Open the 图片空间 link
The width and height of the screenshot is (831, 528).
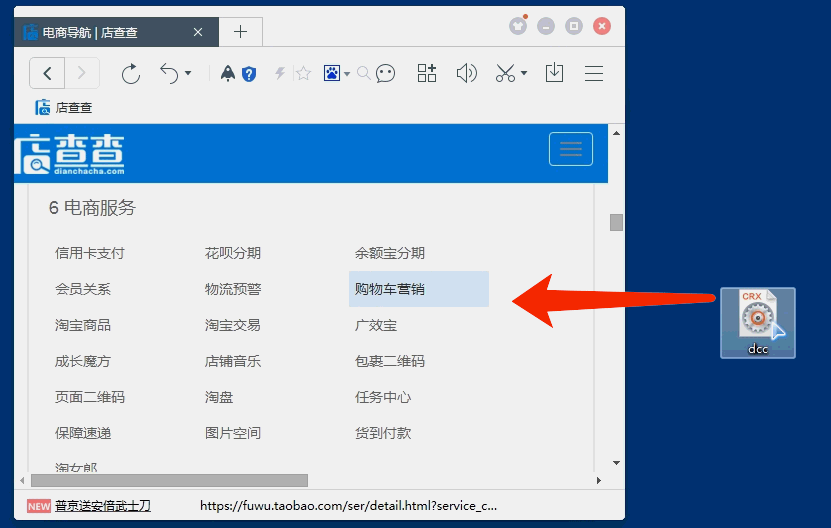pyautogui.click(x=233, y=434)
